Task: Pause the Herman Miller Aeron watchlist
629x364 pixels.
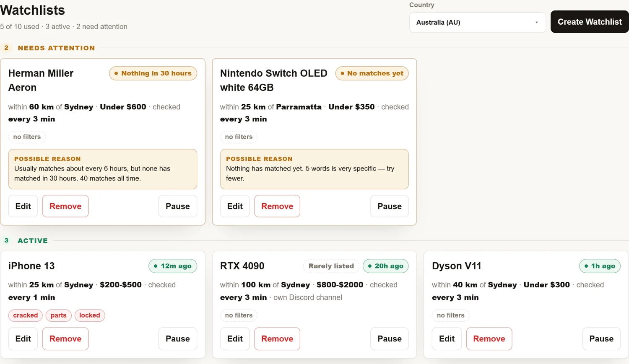Action: (x=178, y=206)
